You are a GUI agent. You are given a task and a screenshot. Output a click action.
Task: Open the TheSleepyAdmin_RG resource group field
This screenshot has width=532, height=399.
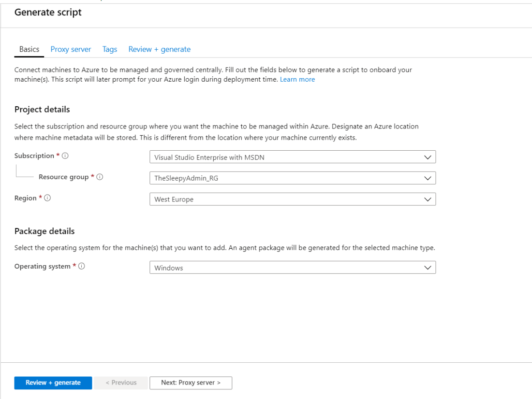285,178
